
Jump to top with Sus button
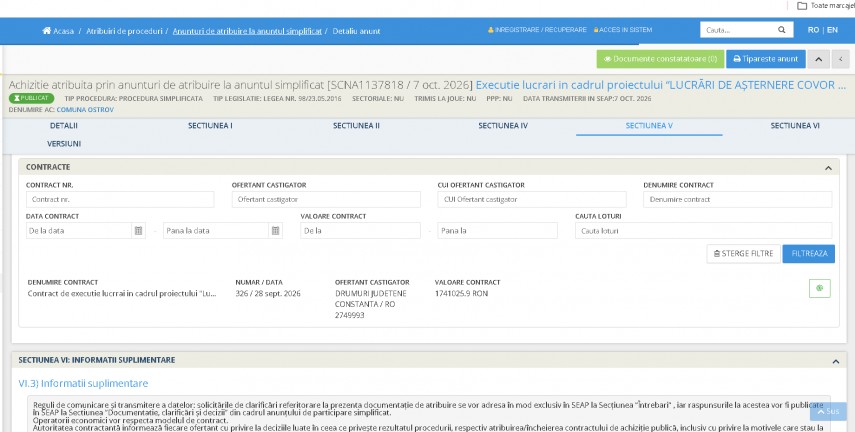coord(828,411)
